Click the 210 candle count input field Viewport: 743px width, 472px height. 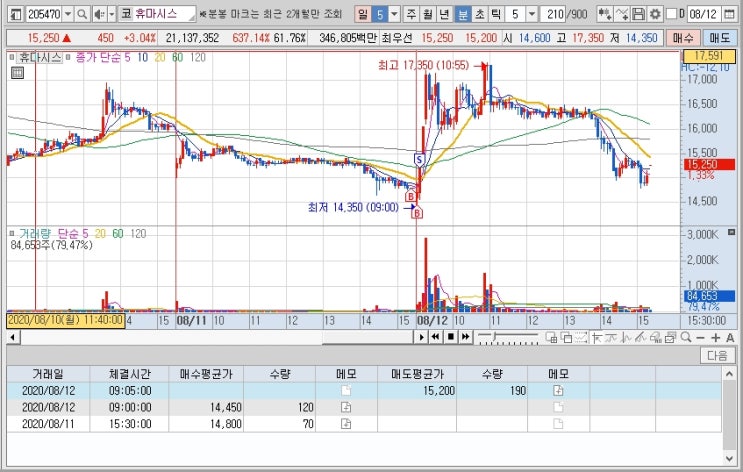coord(554,14)
